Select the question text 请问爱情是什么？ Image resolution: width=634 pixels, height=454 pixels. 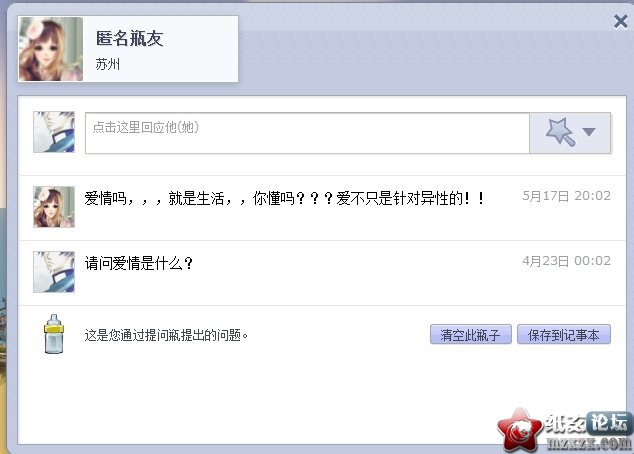point(139,263)
